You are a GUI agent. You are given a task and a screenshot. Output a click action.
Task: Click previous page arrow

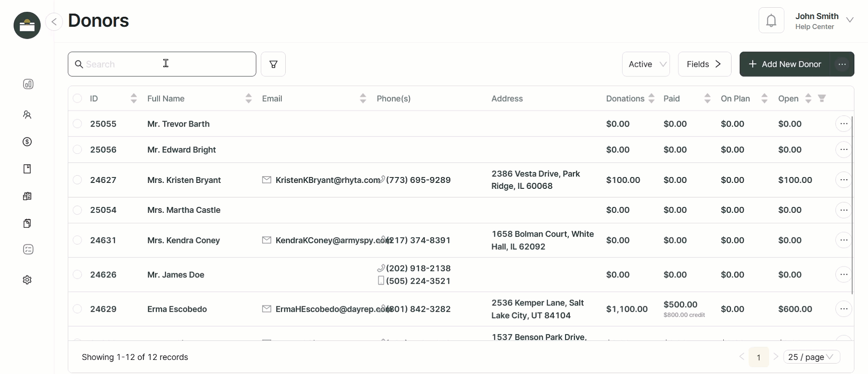[x=741, y=357]
